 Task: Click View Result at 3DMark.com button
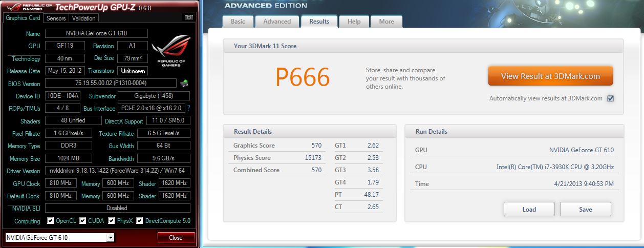(550, 76)
